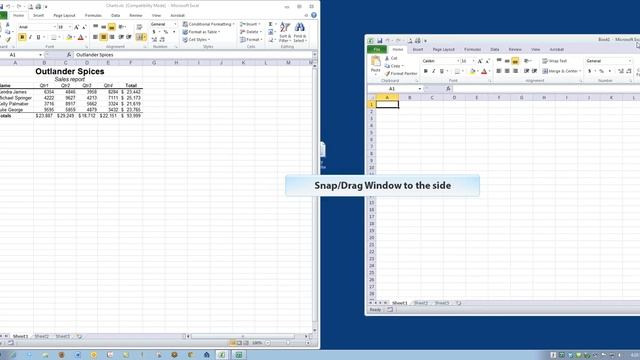The width and height of the screenshot is (640, 360).
Task: Click borders icon in left window
Action: (x=53, y=37)
